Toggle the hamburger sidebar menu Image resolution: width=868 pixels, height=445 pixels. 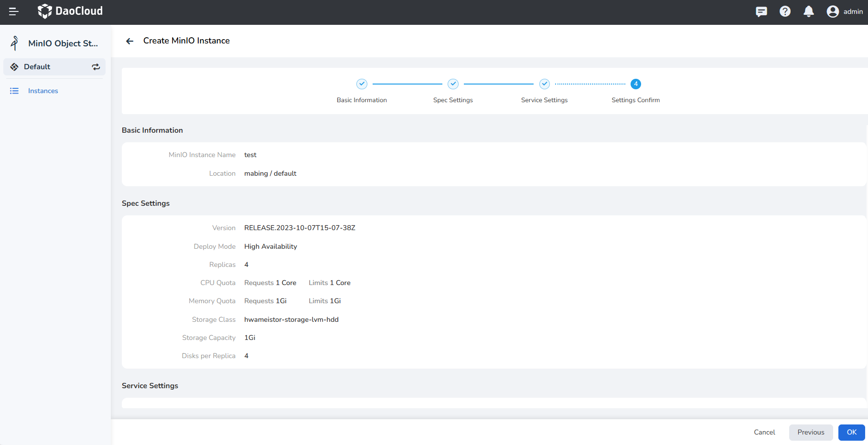[14, 11]
